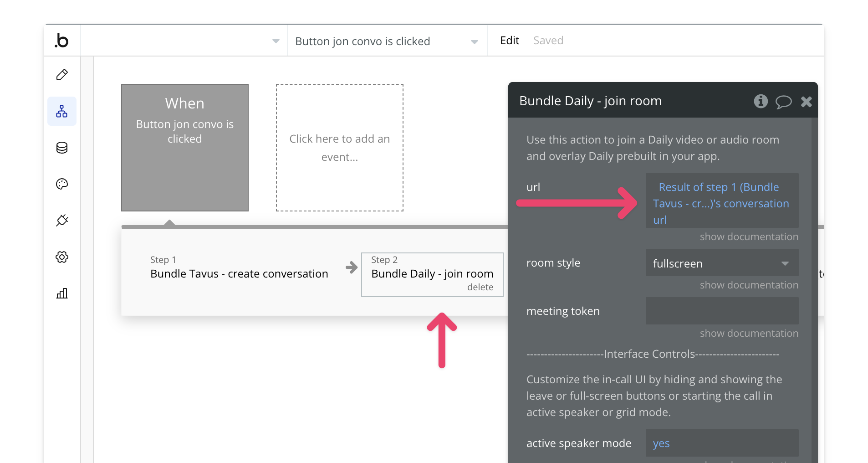Show documentation for room style
Screen dimensions: 868x463
click(x=749, y=285)
